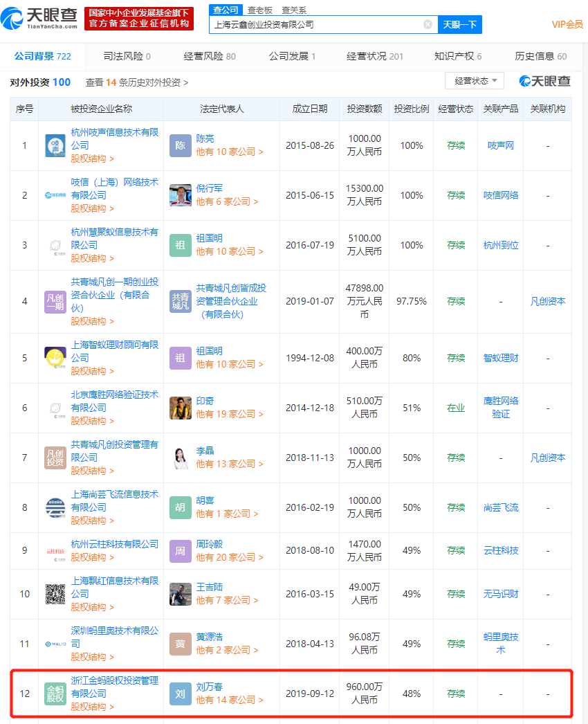588x724 pixels.
Task: Open 杭州吱声信息技术有限公司 company logo
Action: tap(55, 145)
